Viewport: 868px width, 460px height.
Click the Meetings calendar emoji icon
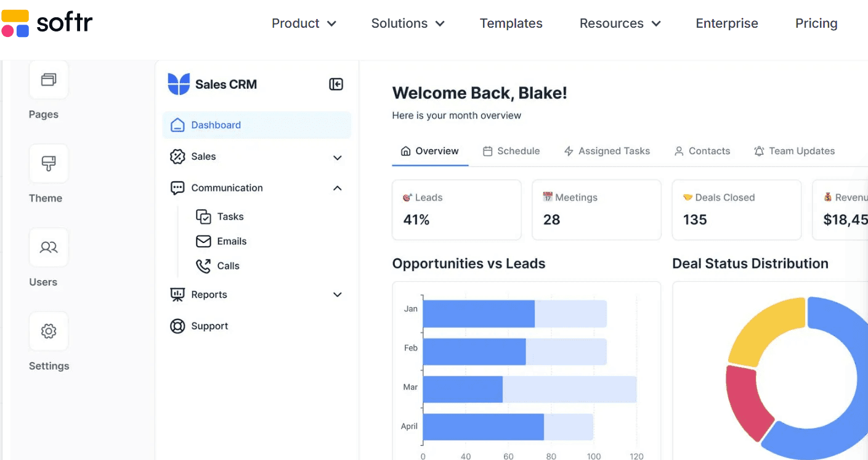[x=548, y=197]
